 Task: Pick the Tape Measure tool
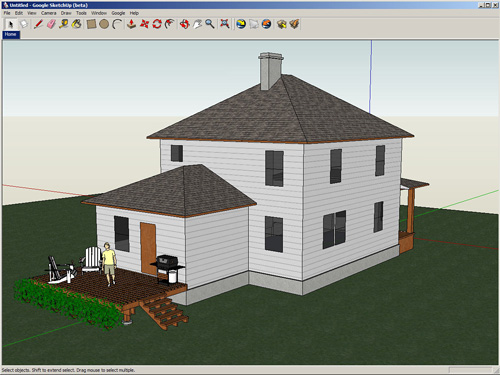[64, 24]
